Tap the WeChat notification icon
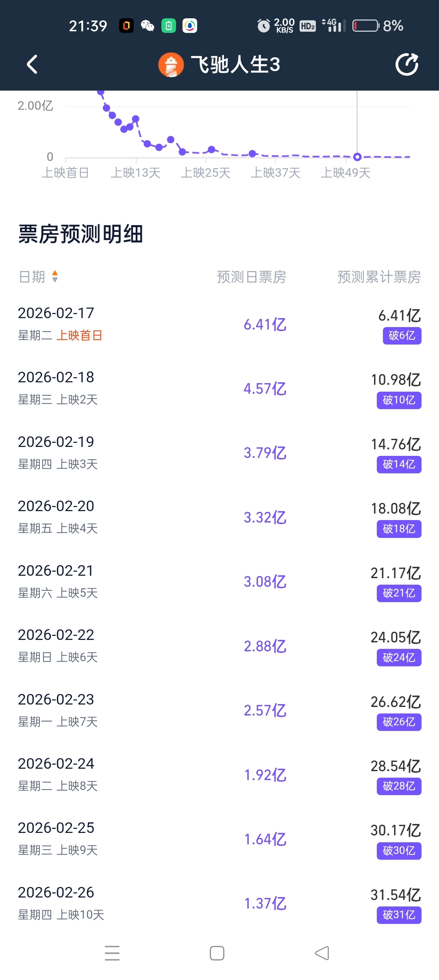Image resolution: width=439 pixels, height=980 pixels. (x=148, y=26)
